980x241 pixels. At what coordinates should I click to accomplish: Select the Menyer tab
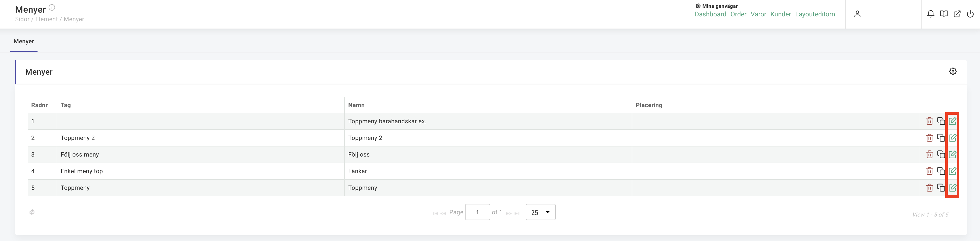point(24,42)
